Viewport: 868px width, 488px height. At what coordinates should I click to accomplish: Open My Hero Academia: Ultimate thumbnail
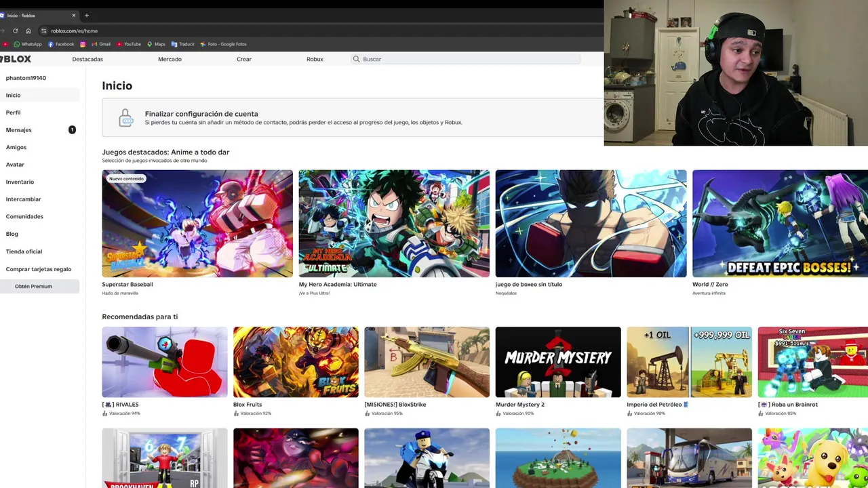pos(394,223)
